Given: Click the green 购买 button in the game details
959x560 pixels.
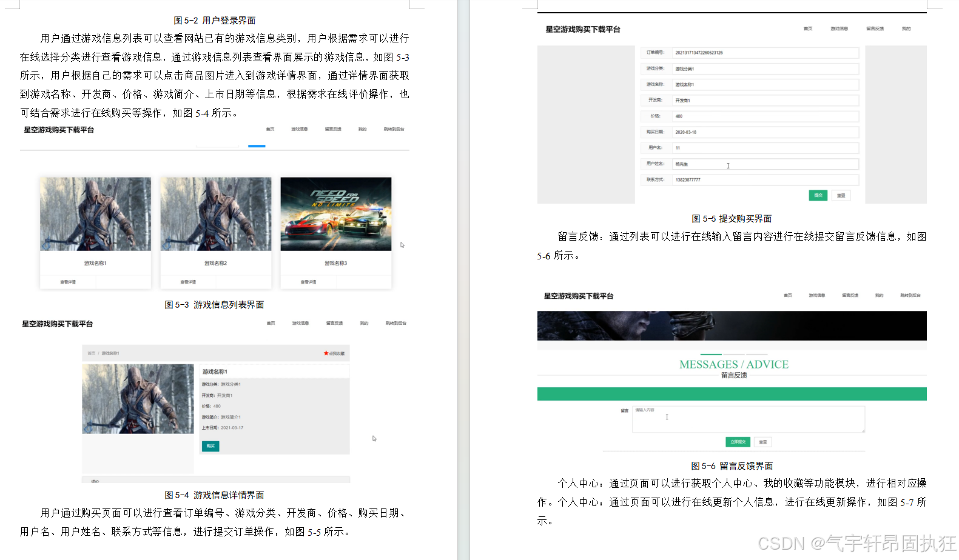Looking at the screenshot, I should [210, 446].
